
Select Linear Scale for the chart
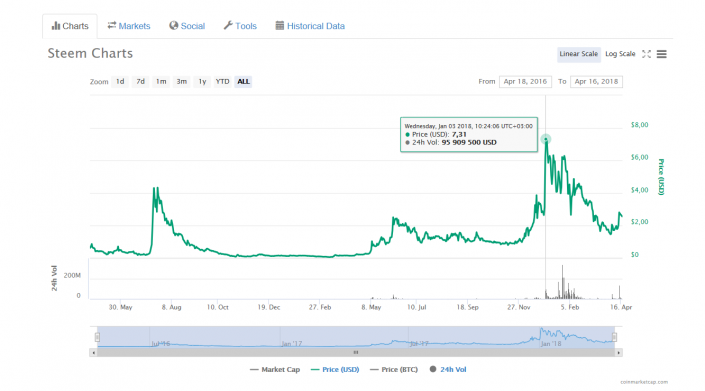coord(579,54)
